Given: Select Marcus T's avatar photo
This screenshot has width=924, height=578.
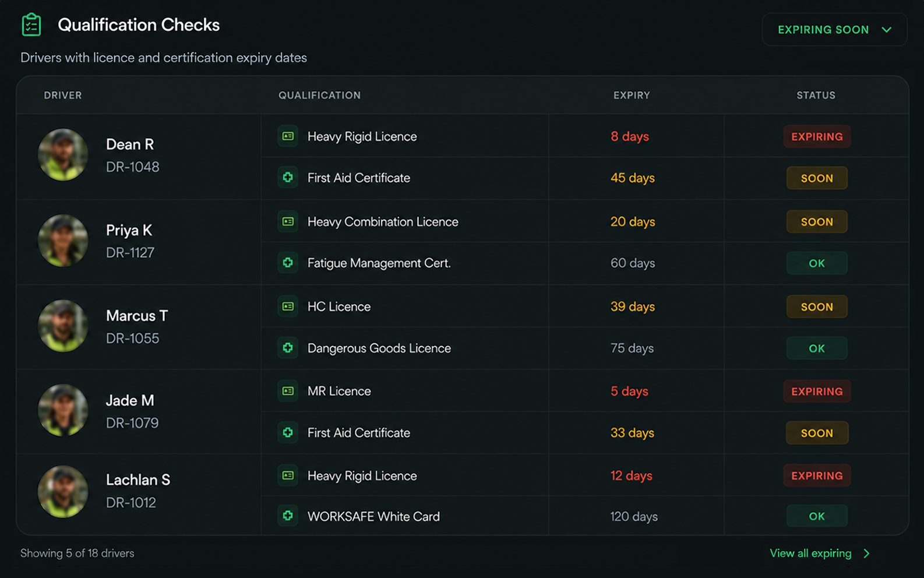Looking at the screenshot, I should (63, 326).
